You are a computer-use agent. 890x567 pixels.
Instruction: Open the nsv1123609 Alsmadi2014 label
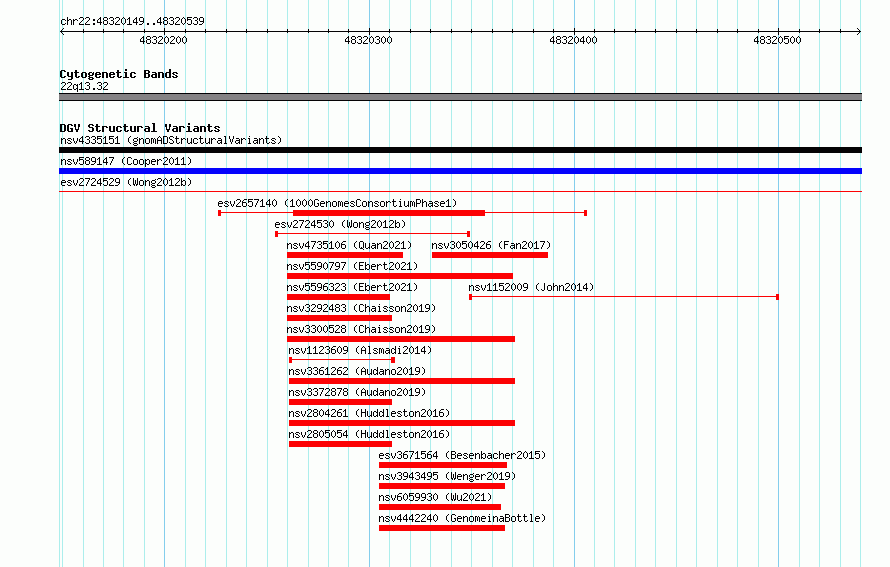pyautogui.click(x=360, y=350)
